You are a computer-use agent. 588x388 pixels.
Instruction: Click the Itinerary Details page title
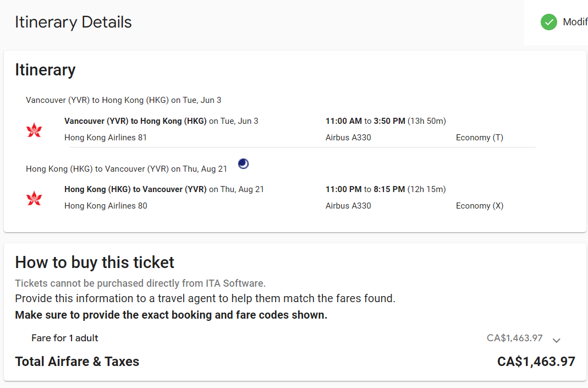click(73, 22)
